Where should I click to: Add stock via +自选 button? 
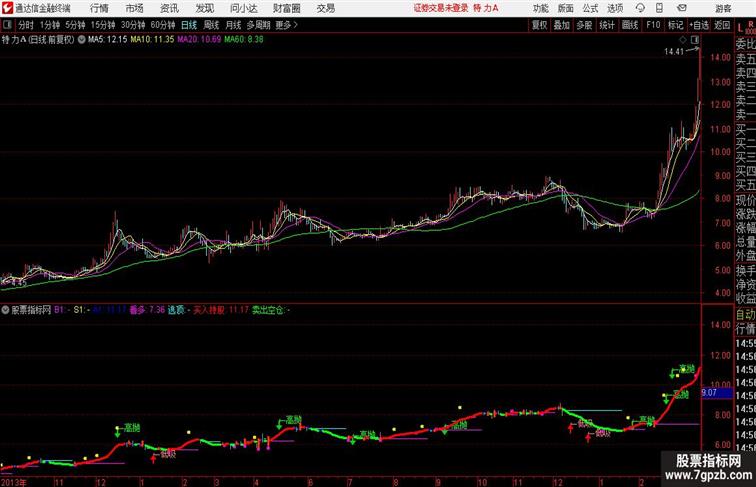(x=699, y=25)
